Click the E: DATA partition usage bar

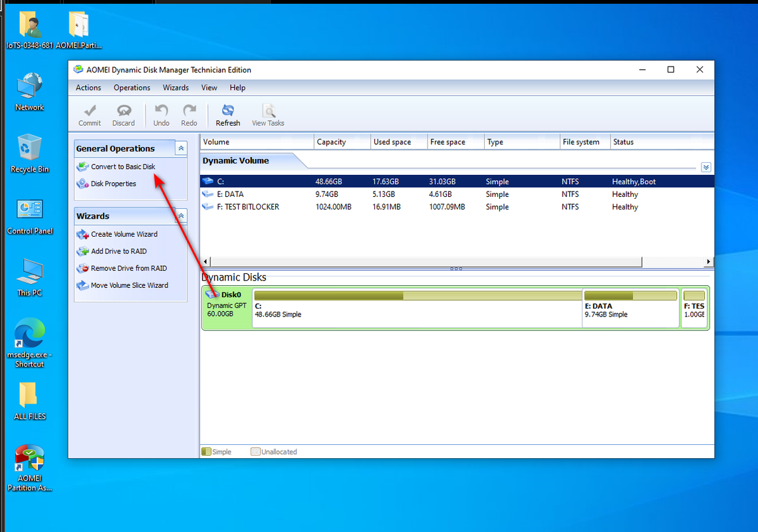(x=630, y=295)
